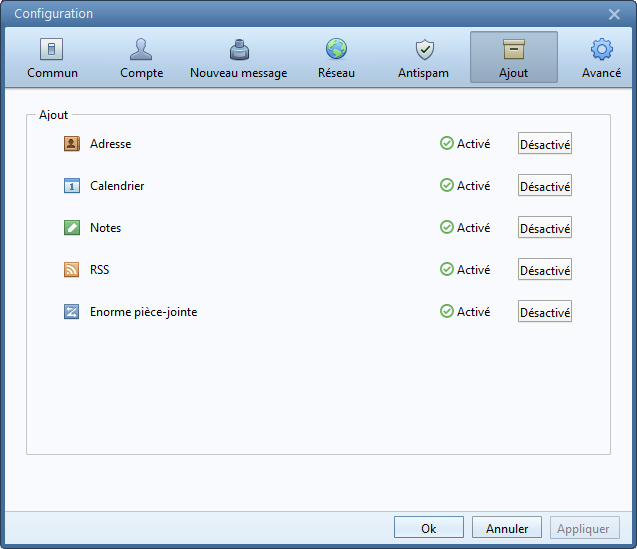Confirm settings with the Ok button

(428, 528)
